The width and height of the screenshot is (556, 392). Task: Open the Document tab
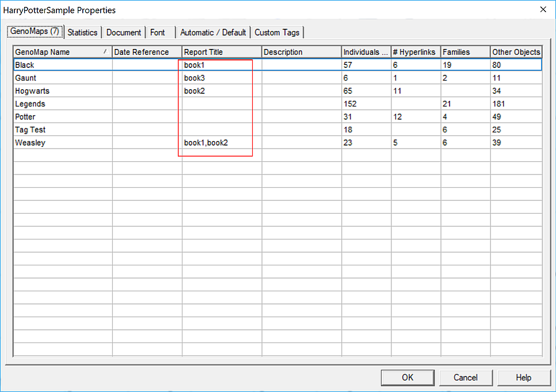123,33
